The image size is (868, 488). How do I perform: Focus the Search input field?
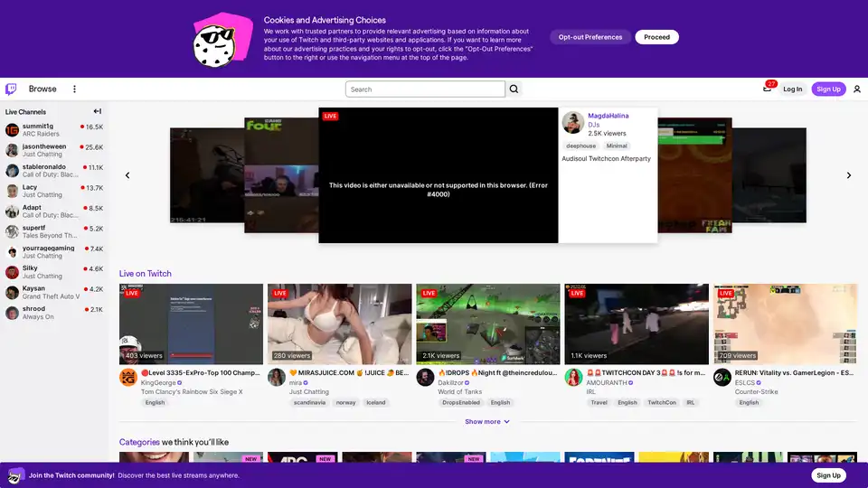pos(425,89)
